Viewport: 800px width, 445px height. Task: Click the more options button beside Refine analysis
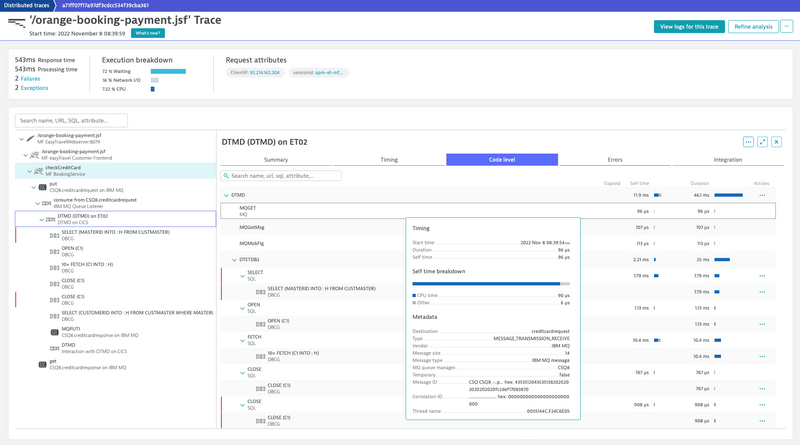coord(786,27)
